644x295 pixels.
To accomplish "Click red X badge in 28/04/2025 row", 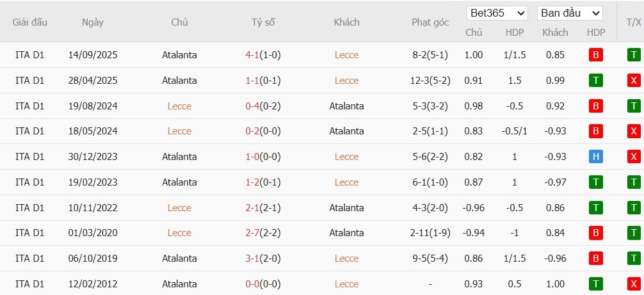I will (x=633, y=81).
